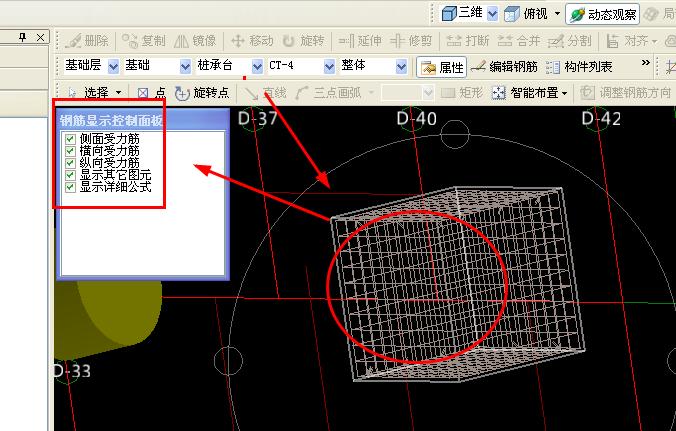Select the 镜像 mirror tool
Viewport: 676px width, 431px height.
(x=195, y=41)
